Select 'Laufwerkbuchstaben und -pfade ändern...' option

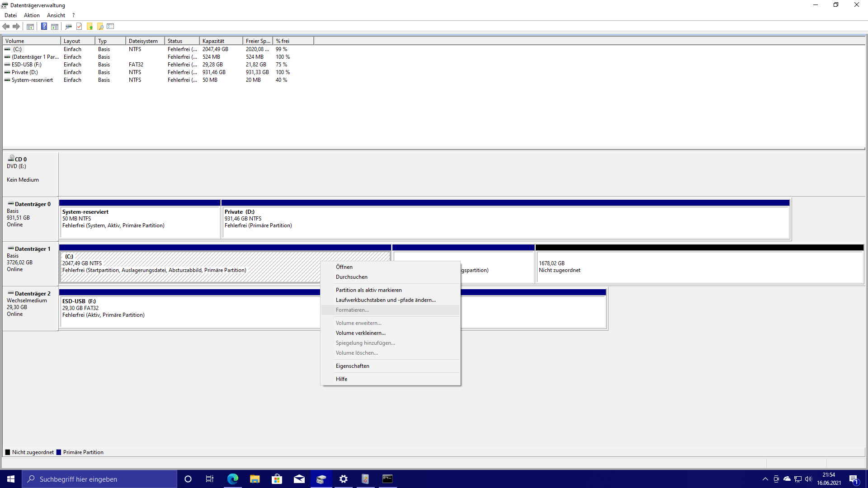pyautogui.click(x=386, y=300)
